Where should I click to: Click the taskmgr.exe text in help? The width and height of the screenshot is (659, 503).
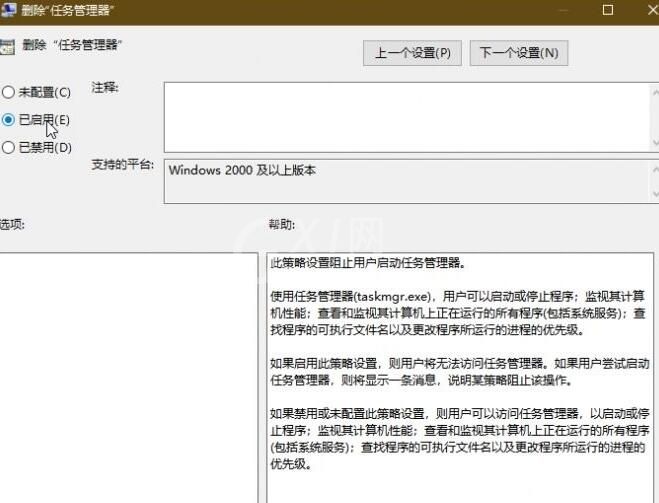click(x=393, y=297)
